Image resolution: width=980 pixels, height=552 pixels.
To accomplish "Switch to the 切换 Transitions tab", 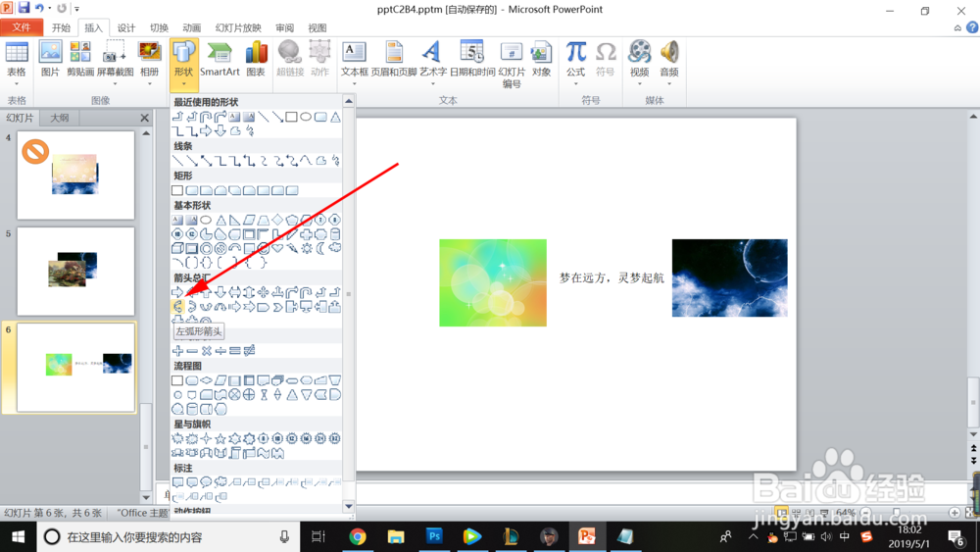I will pyautogui.click(x=159, y=27).
